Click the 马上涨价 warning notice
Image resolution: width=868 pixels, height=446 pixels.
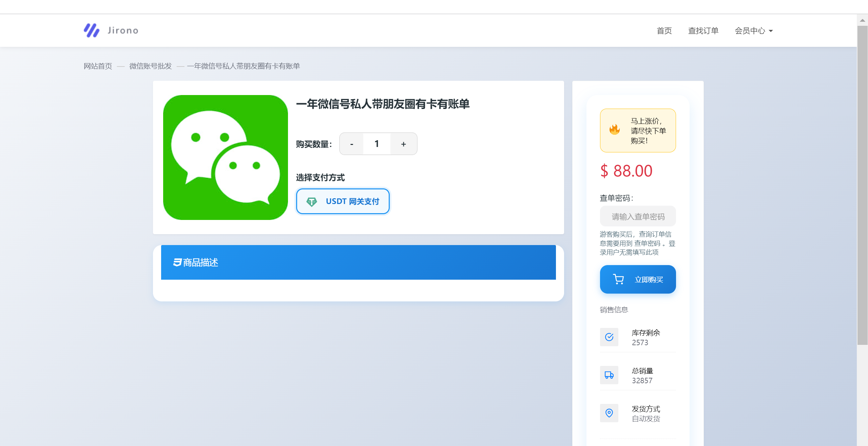[638, 131]
